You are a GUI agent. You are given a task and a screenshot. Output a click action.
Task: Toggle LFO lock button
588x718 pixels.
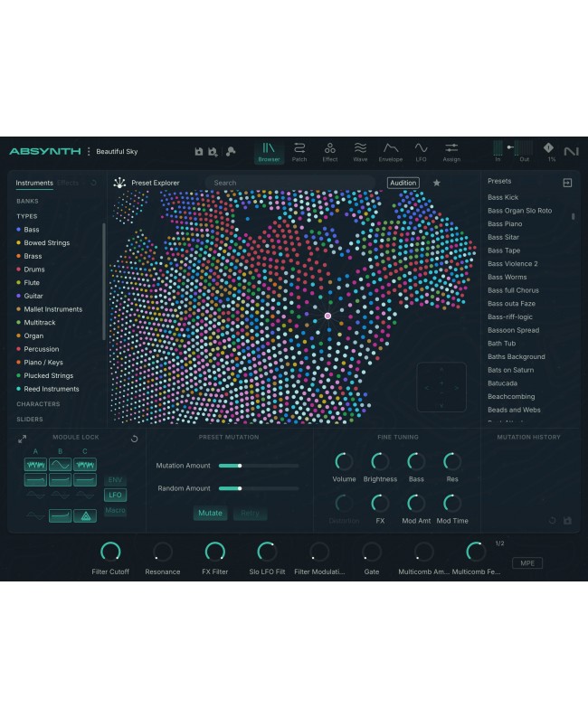(x=116, y=495)
